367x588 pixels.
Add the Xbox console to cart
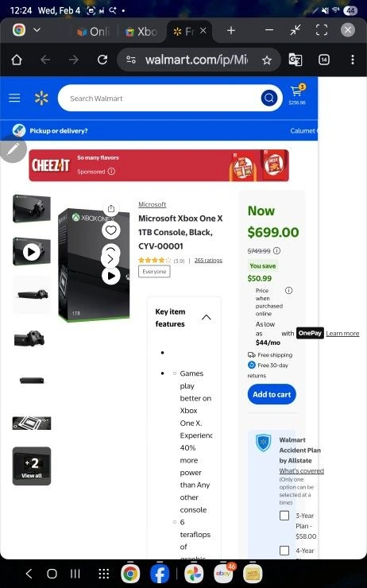tap(272, 394)
